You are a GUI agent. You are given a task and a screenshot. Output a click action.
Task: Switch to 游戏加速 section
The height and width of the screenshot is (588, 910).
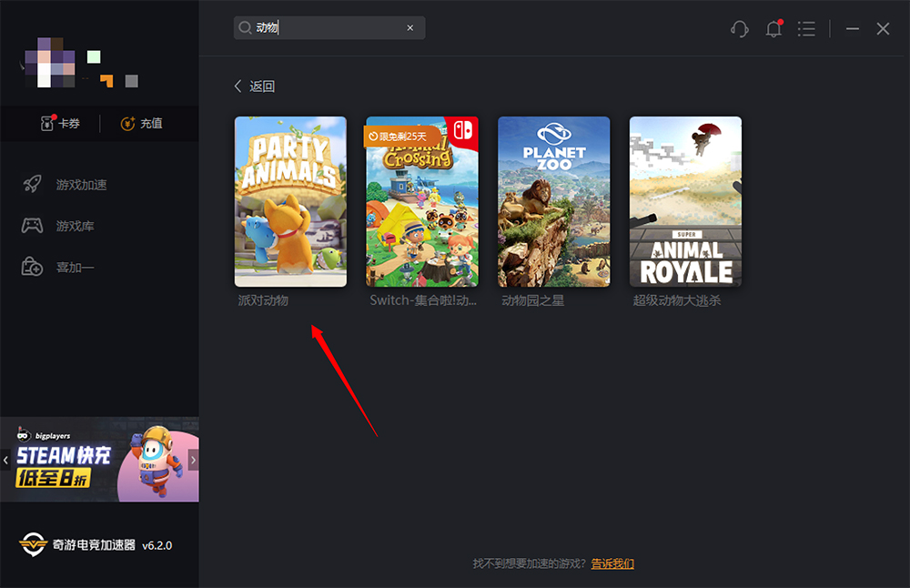(81, 185)
